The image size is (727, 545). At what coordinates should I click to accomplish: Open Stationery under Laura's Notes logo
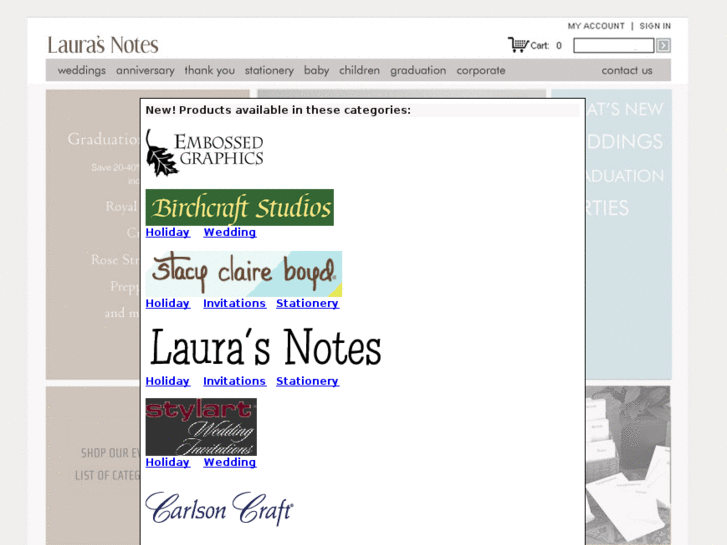point(307,381)
